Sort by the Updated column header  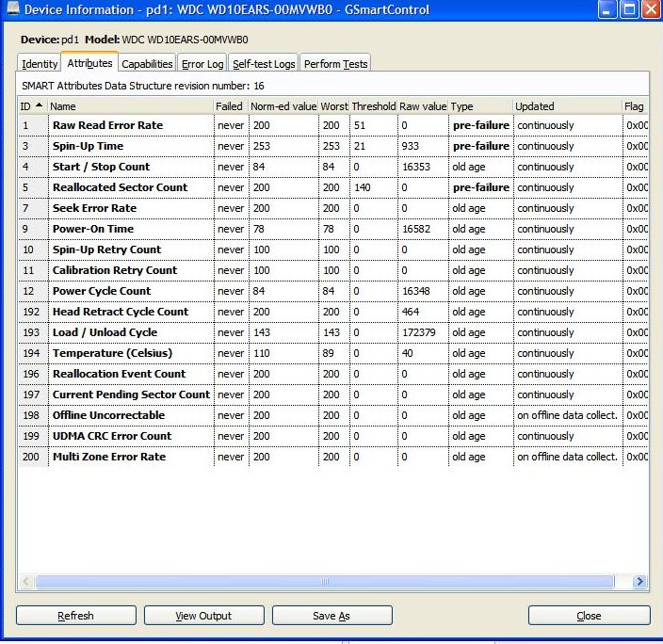tap(568, 106)
